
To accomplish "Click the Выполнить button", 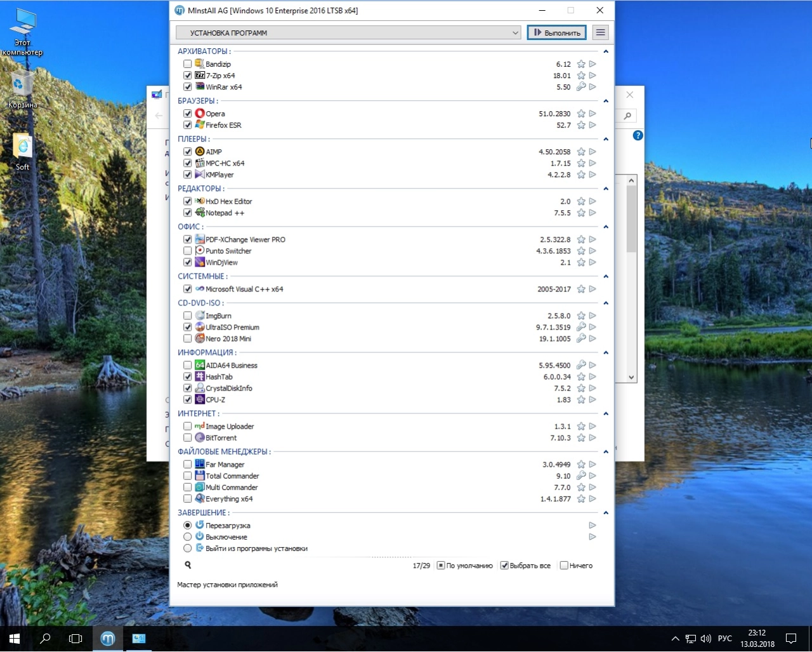I will pyautogui.click(x=556, y=32).
